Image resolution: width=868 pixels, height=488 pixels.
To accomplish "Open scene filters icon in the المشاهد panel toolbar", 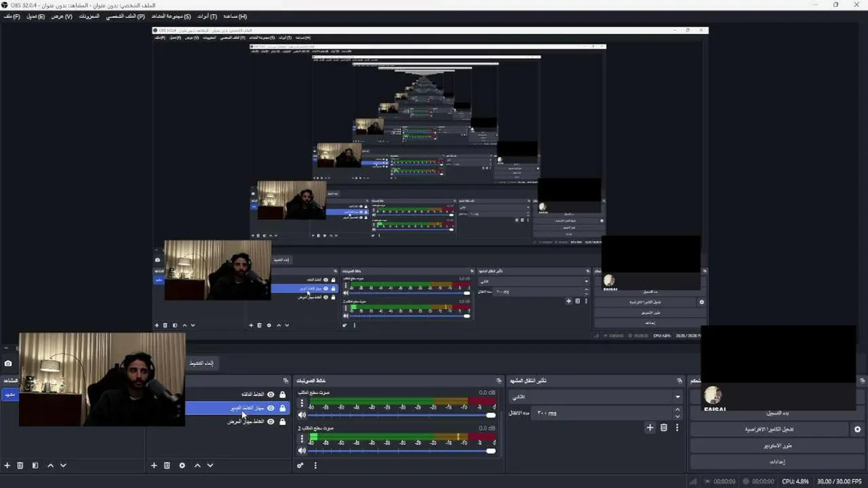I will point(35,466).
